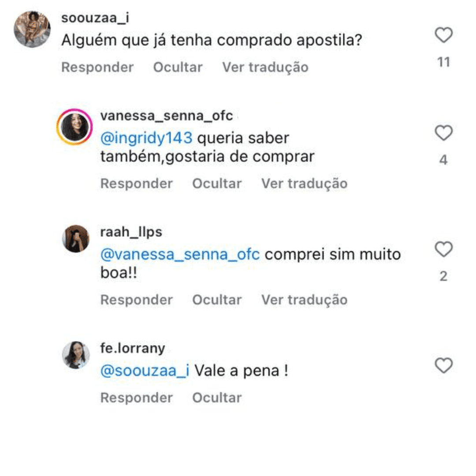Hide the soouzaa_i comment
This screenshot has width=476, height=476.
(178, 67)
